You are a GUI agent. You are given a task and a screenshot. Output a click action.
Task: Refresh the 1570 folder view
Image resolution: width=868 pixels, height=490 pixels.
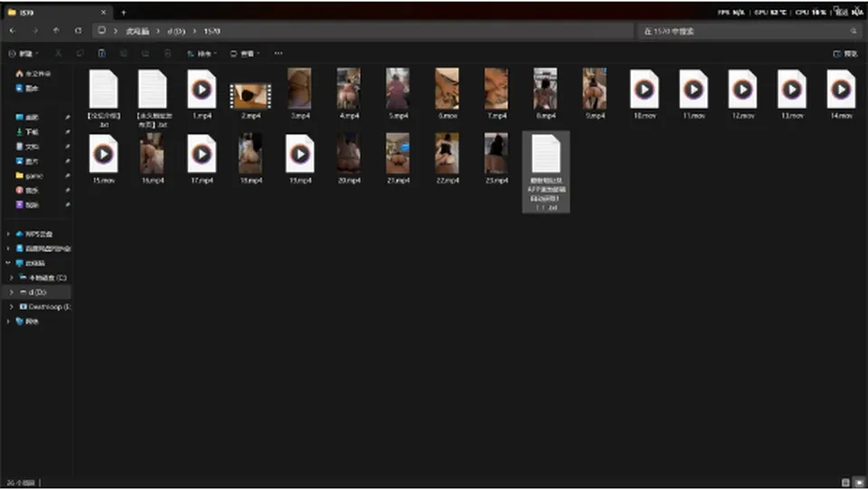pos(78,31)
